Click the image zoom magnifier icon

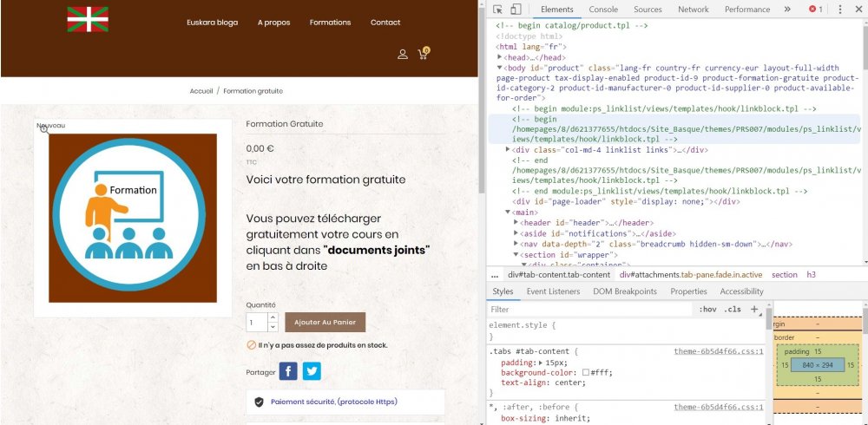click(44, 129)
